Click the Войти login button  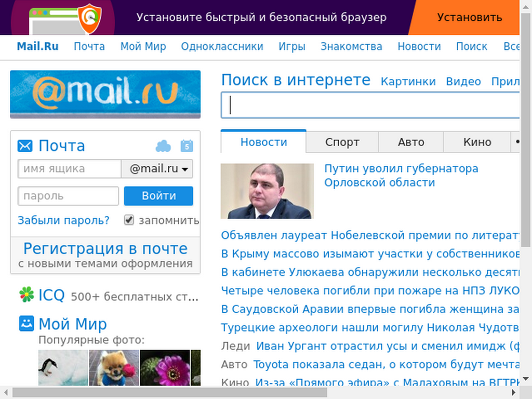[158, 196]
